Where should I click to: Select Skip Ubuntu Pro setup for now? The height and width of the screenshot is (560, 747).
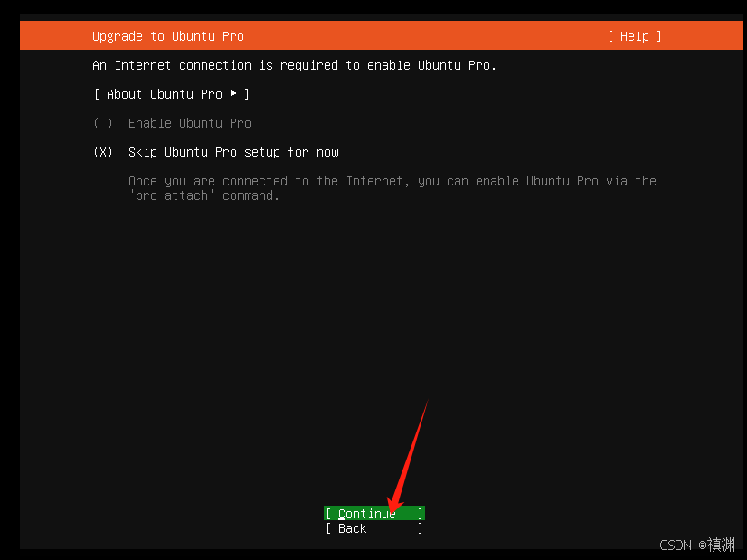click(216, 152)
